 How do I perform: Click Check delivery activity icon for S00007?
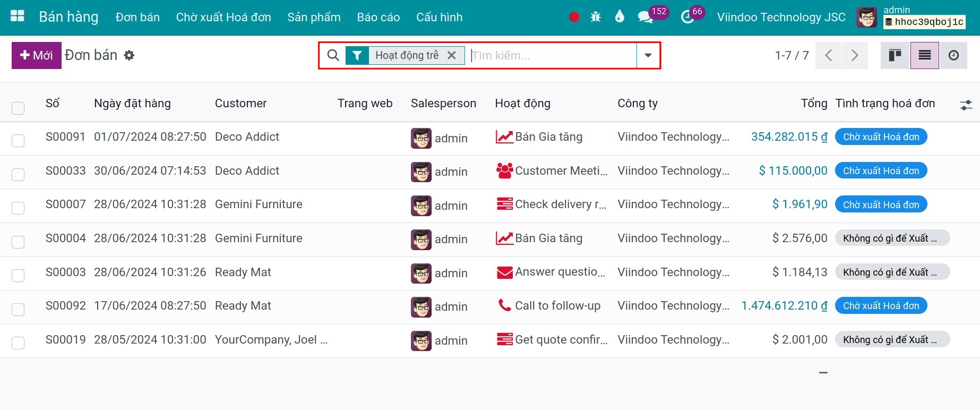point(504,204)
